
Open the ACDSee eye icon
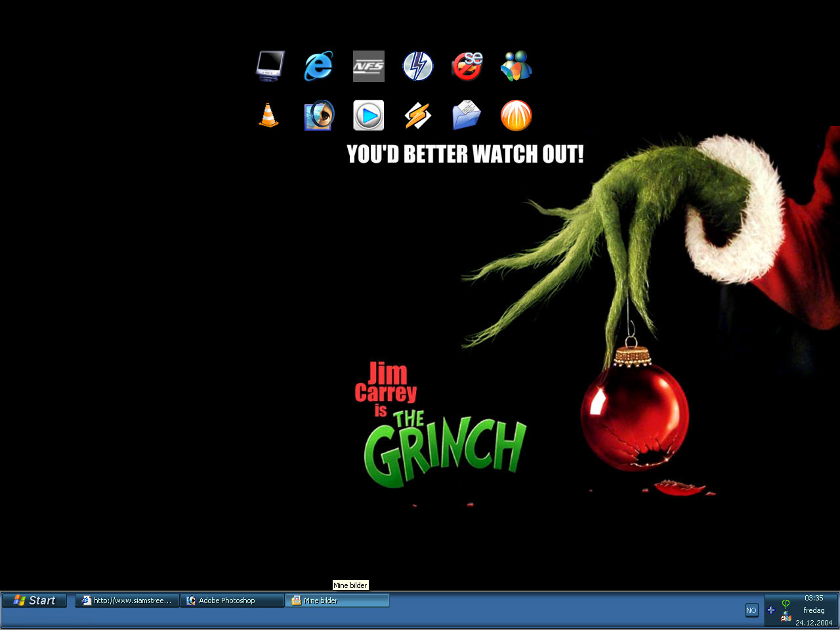pyautogui.click(x=320, y=115)
